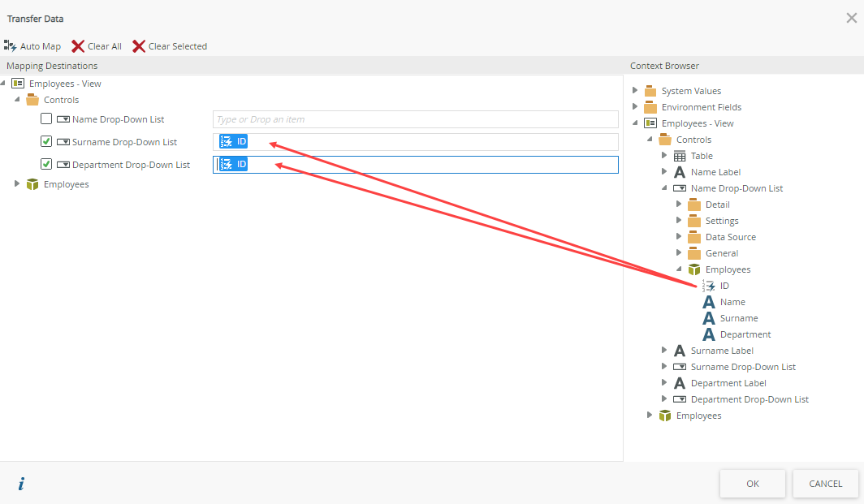Uncheck the Department Drop-Down List checkbox

click(x=46, y=164)
